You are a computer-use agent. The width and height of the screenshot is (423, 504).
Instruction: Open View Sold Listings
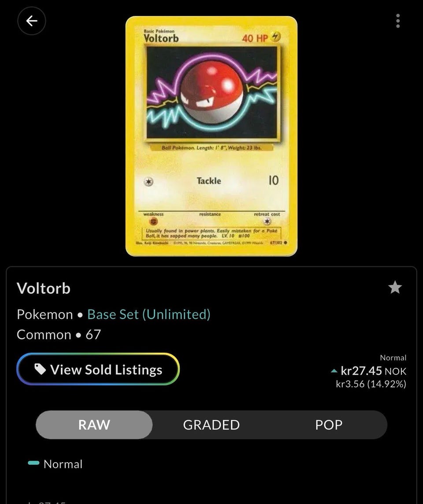pyautogui.click(x=98, y=369)
